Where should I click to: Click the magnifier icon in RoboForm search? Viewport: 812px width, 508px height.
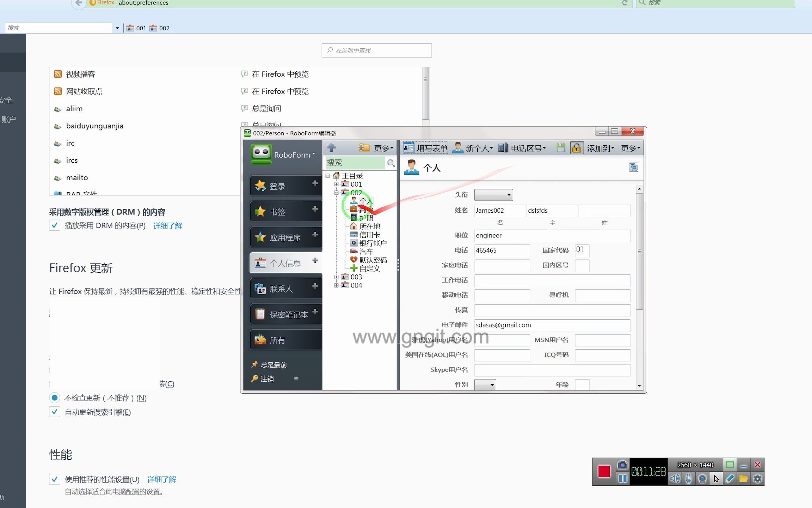tap(390, 163)
